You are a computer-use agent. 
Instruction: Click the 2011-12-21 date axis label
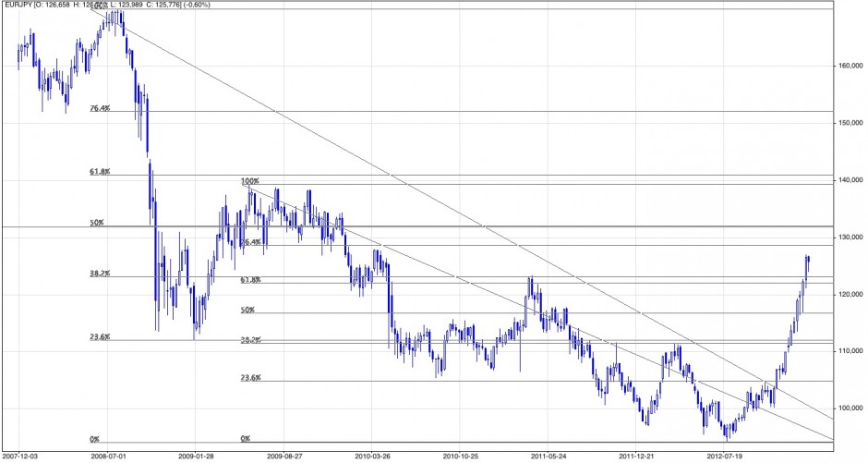pos(636,457)
